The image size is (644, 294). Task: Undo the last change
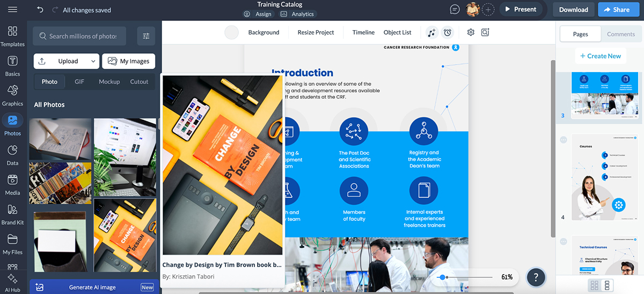click(40, 10)
